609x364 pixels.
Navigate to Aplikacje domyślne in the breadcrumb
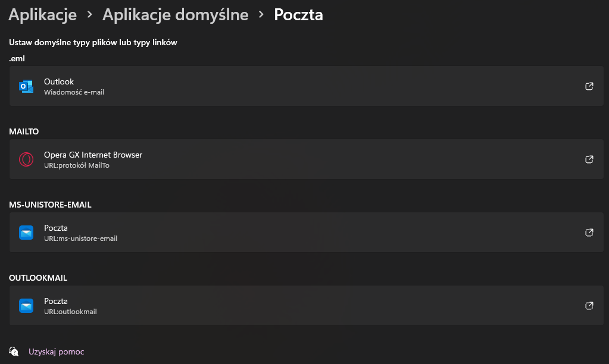click(x=175, y=15)
